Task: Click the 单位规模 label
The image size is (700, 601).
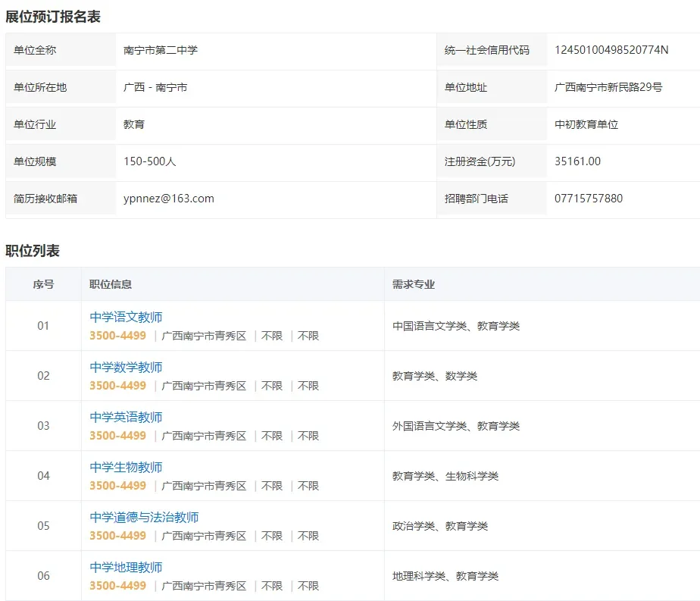Action: 35,161
